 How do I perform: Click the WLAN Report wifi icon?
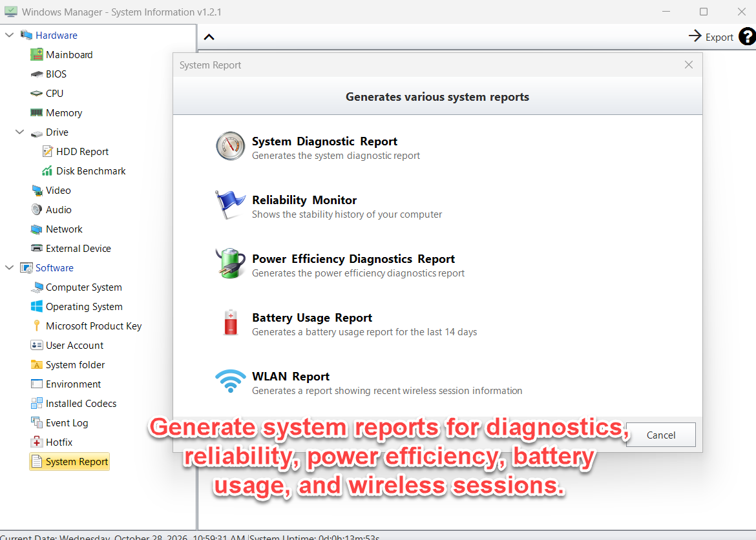click(231, 381)
